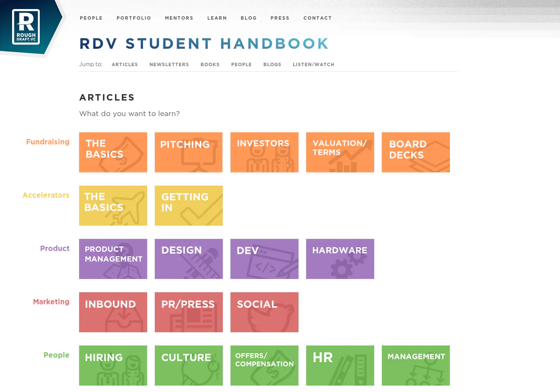Open Fundraising The Basics tile

point(113,152)
